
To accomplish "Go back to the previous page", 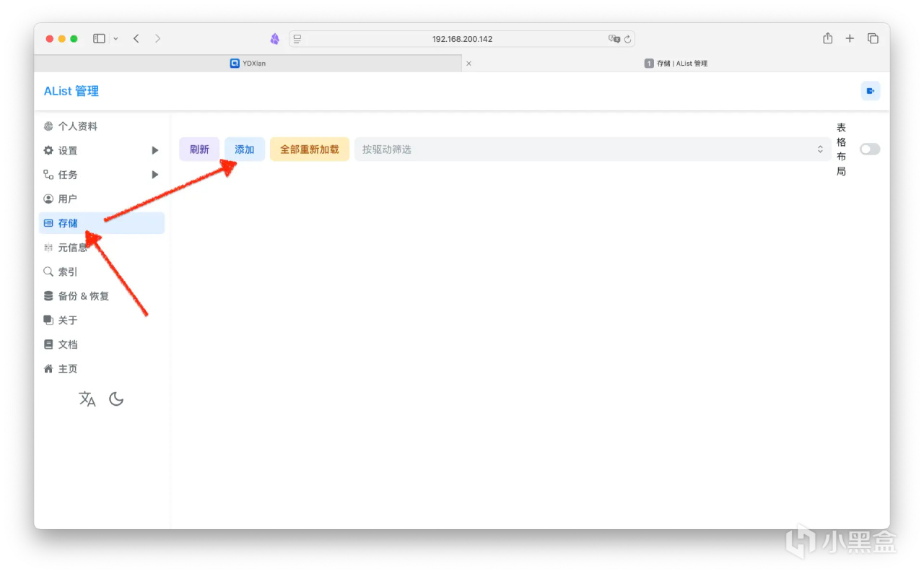I will click(136, 38).
